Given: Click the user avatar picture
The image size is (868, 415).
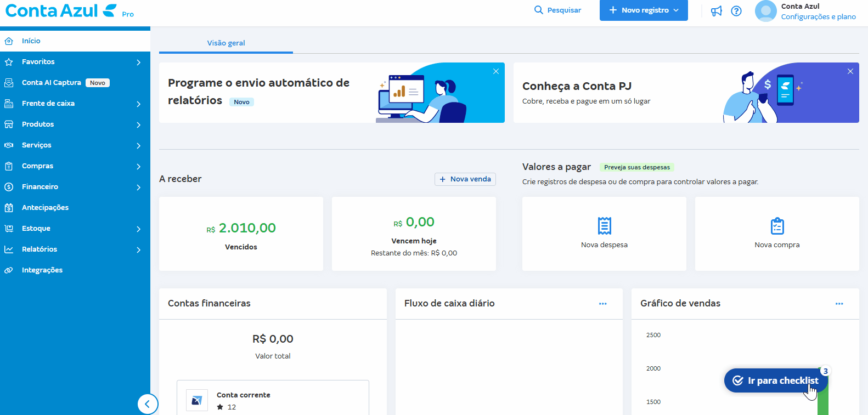Looking at the screenshot, I should (x=766, y=11).
